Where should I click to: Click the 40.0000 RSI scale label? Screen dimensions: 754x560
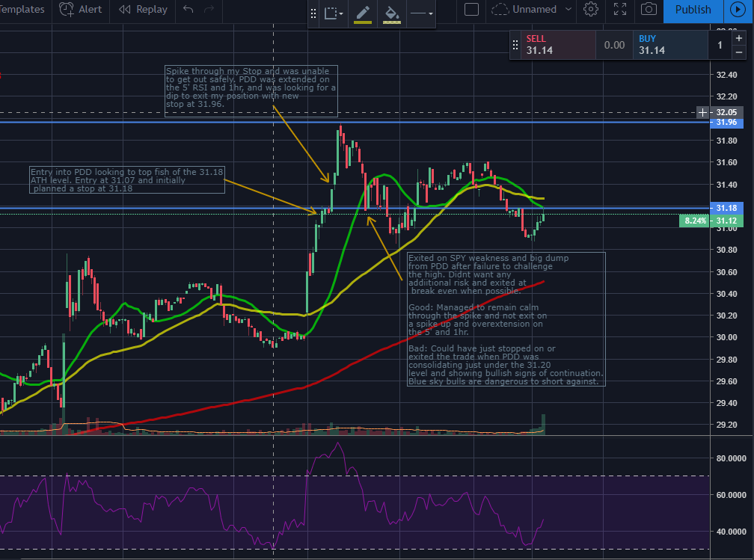[730, 531]
